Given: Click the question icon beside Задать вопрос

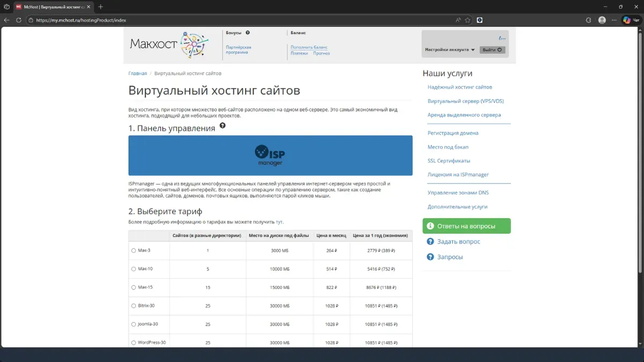Looking at the screenshot, I should [x=430, y=241].
